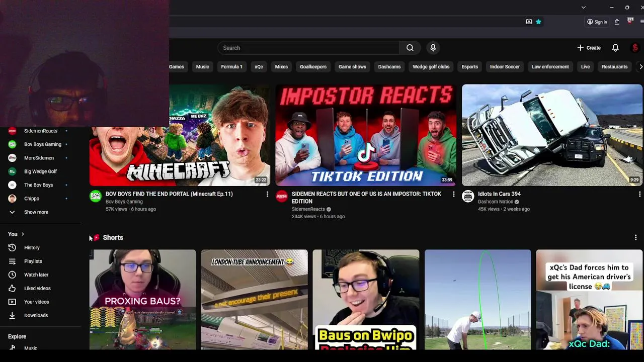The image size is (644, 362).
Task: Select the Formula 1 chip
Action: click(231, 67)
